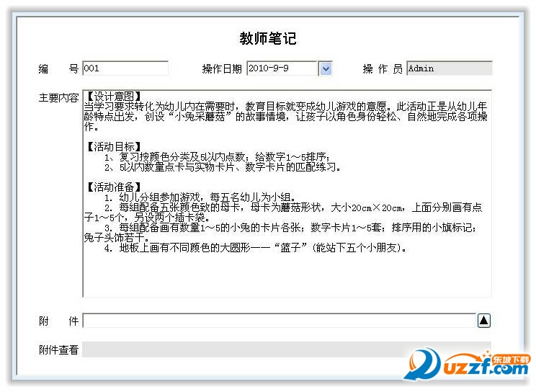Image resolution: width=536 pixels, height=392 pixels.
Task: Click line 1、复习按颜色分类及5以内点数
Action: point(218,157)
